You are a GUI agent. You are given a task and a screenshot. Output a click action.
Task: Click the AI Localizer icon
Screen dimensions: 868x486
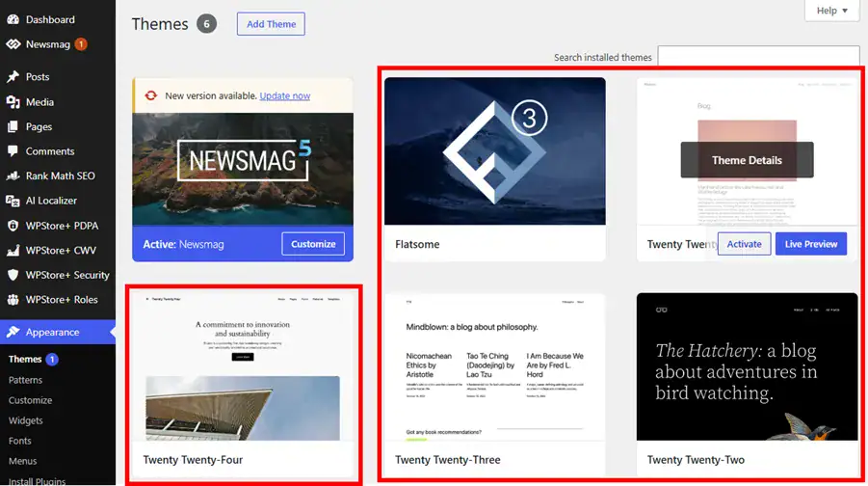point(13,201)
